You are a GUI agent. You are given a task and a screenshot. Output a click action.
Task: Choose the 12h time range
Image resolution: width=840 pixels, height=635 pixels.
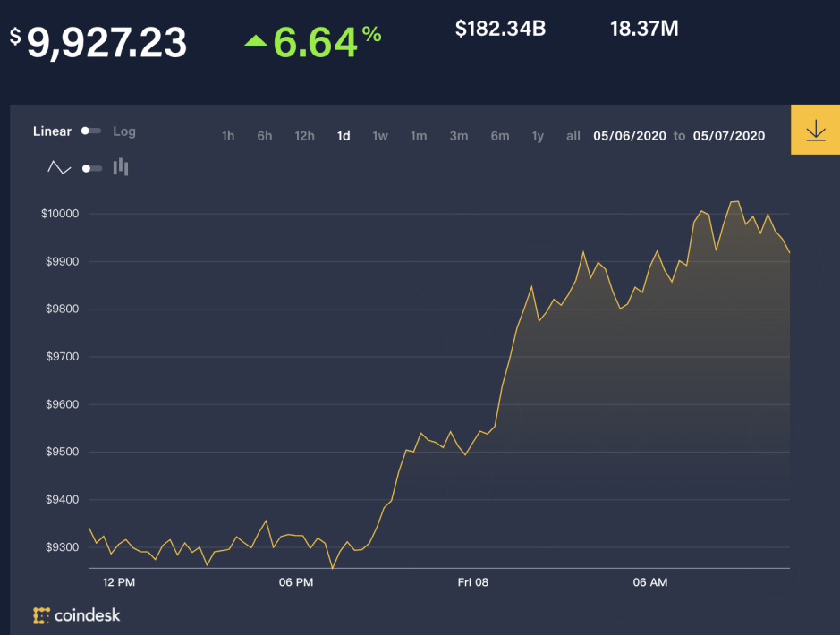pos(304,136)
